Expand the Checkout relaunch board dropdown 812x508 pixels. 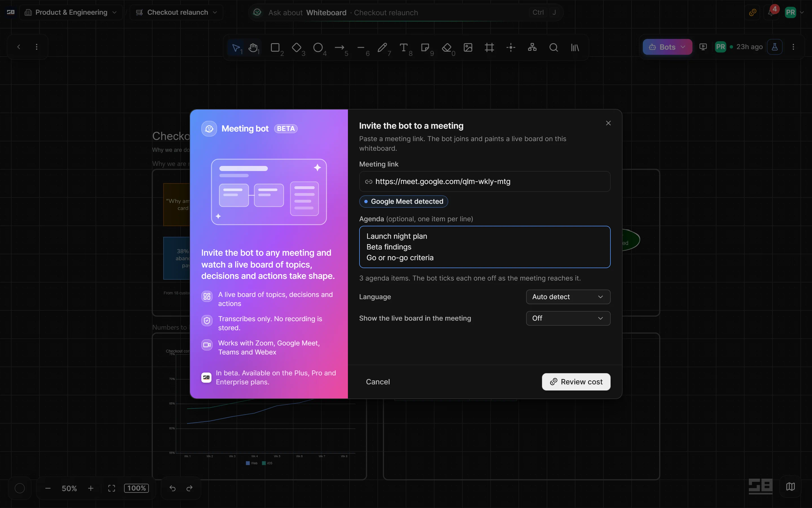(176, 12)
